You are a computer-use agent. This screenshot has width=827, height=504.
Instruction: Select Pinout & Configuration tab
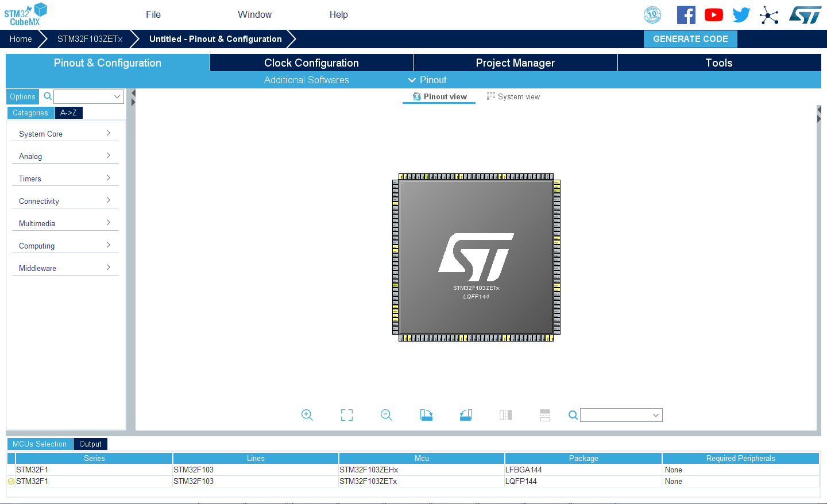click(x=107, y=63)
